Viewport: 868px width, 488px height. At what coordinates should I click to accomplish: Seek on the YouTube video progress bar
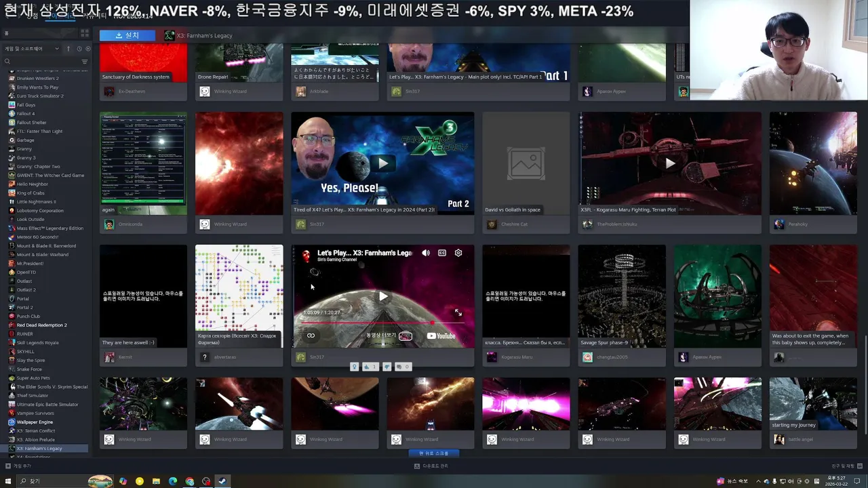(383, 323)
